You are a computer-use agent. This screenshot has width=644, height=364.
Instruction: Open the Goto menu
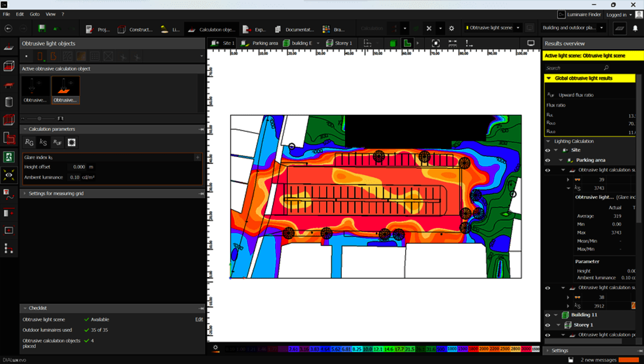[x=34, y=15]
